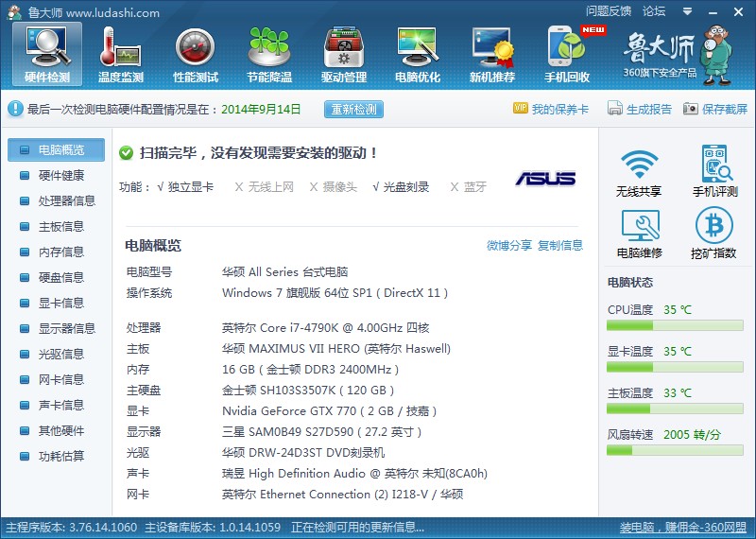Launch the 性能测试 performance test

click(196, 55)
